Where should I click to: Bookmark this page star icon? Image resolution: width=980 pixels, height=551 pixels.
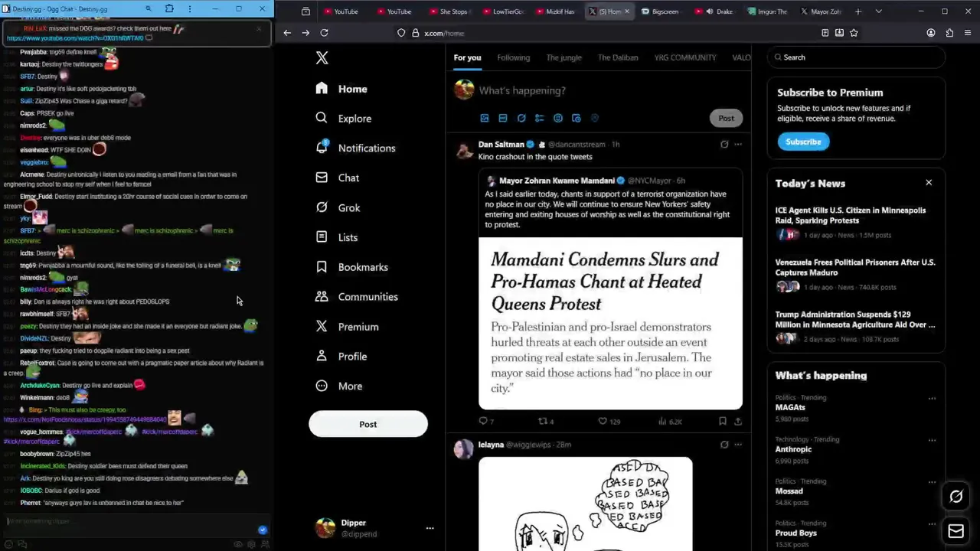(854, 33)
